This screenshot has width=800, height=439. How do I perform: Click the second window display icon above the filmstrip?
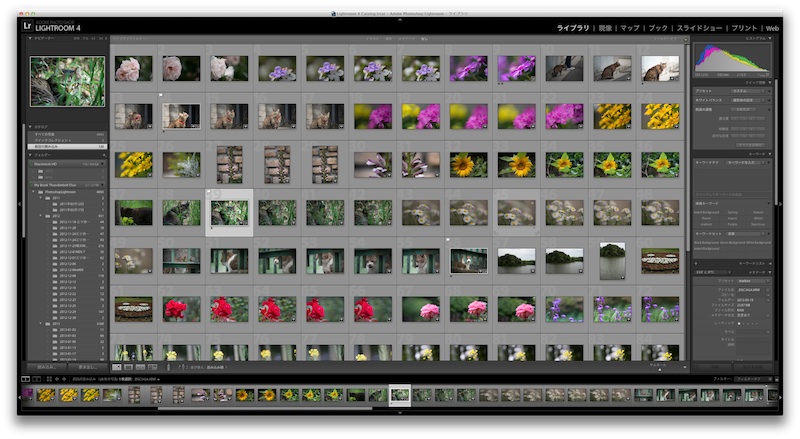click(x=37, y=379)
